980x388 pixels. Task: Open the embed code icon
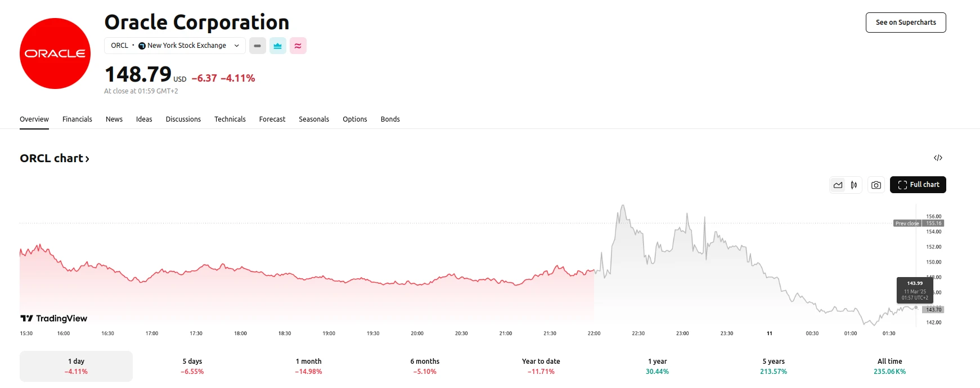[938, 158]
